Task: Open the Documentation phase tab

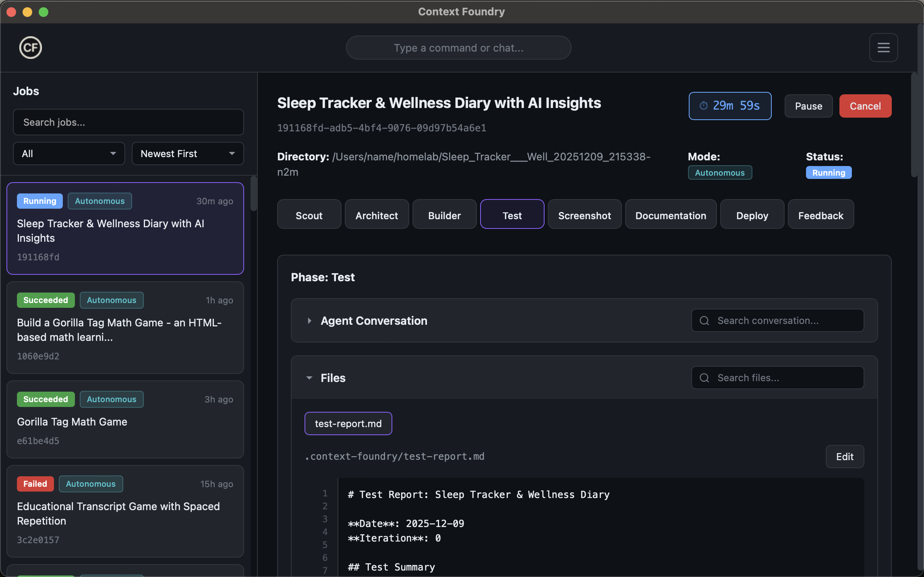Action: [x=670, y=214]
